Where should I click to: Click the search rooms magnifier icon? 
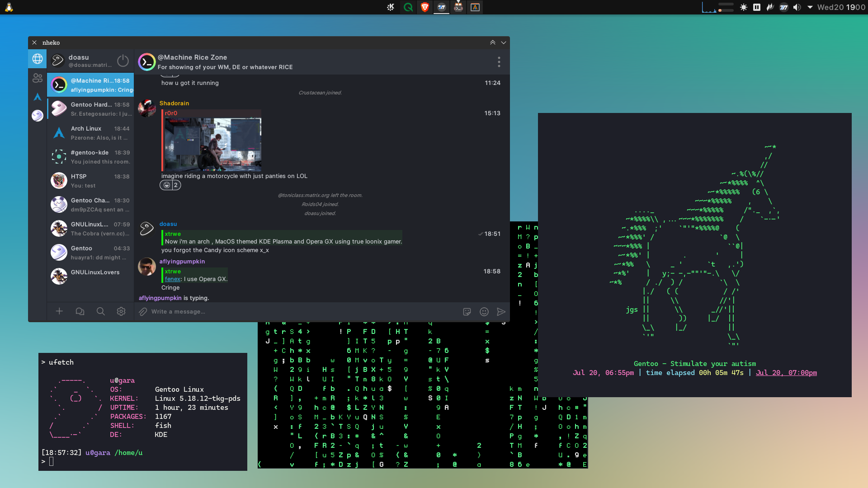click(100, 311)
